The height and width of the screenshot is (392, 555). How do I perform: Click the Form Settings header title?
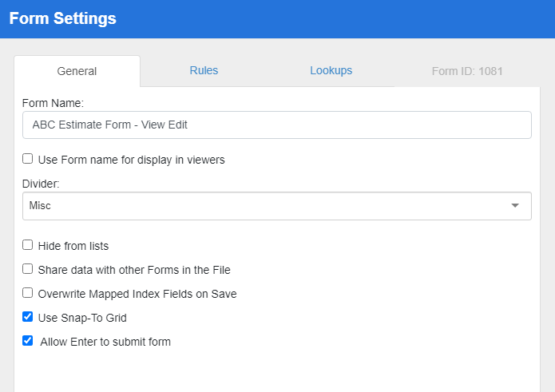click(x=62, y=18)
